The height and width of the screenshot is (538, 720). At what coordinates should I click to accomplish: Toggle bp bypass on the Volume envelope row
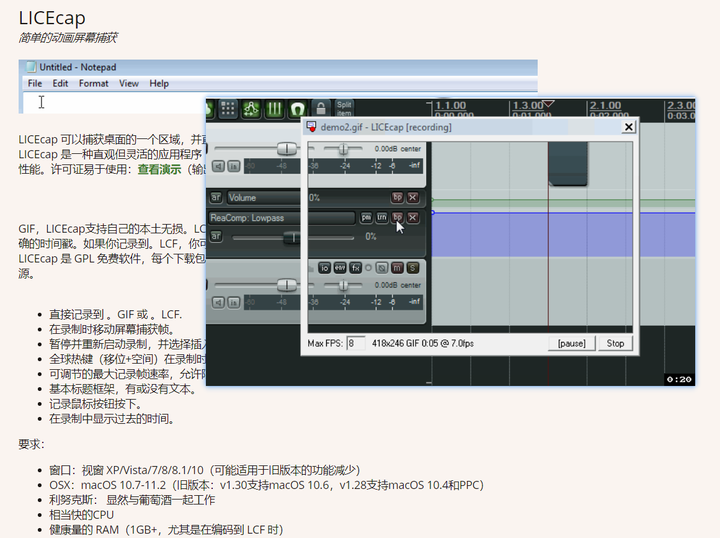click(397, 197)
